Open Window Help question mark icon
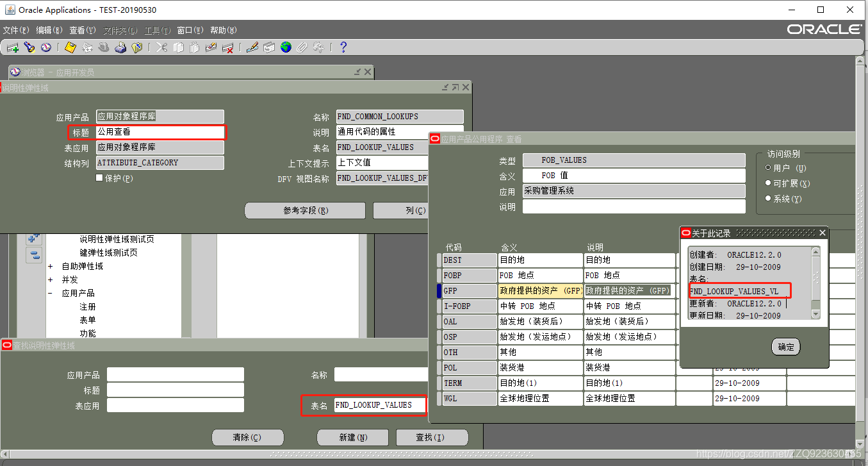The width and height of the screenshot is (868, 466). pyautogui.click(x=343, y=47)
